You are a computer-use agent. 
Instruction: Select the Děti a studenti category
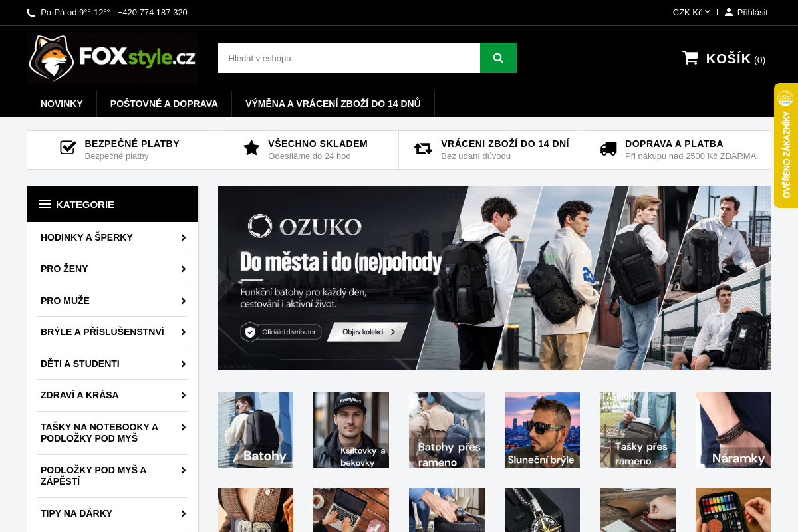pos(80,364)
